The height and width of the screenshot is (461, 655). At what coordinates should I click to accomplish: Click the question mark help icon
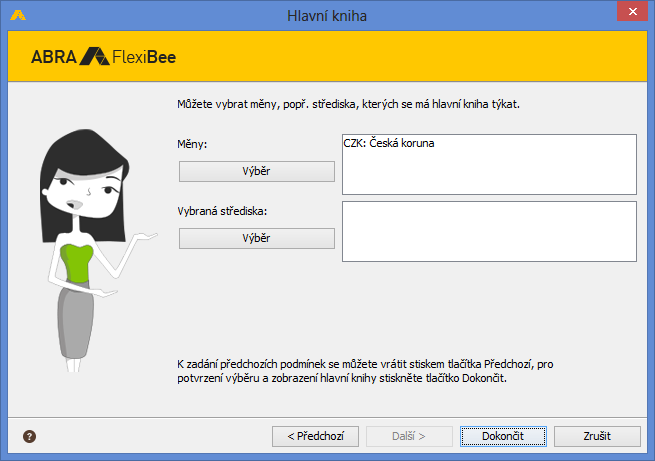(x=30, y=436)
